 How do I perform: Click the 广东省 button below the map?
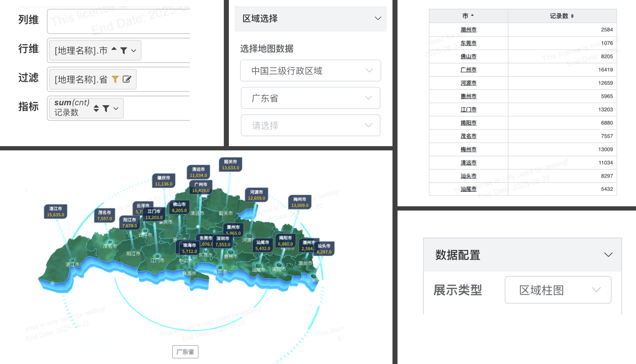[x=185, y=352]
